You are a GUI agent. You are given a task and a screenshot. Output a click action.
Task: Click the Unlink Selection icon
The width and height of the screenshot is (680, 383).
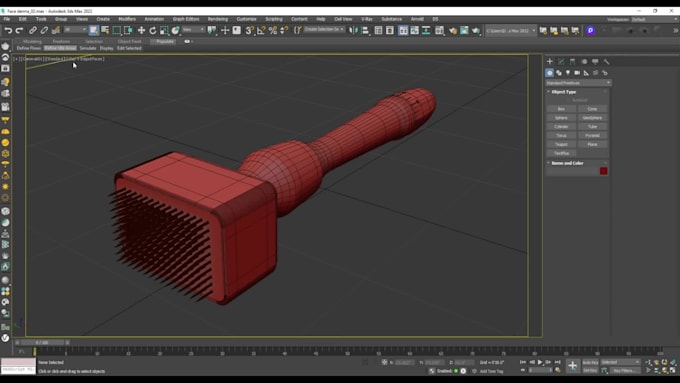(x=44, y=30)
